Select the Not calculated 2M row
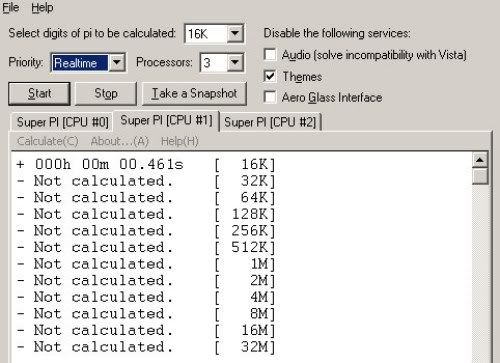This screenshot has width=500, height=363. pos(146,281)
